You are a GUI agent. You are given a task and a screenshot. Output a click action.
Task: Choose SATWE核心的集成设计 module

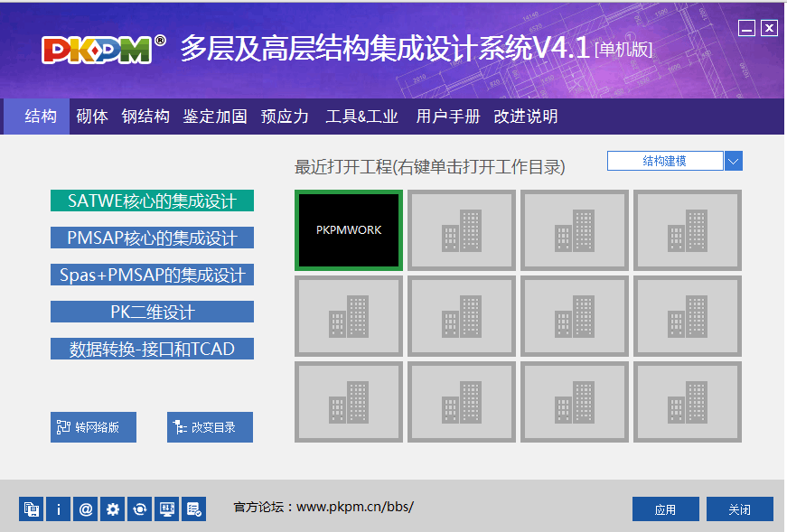tap(152, 201)
